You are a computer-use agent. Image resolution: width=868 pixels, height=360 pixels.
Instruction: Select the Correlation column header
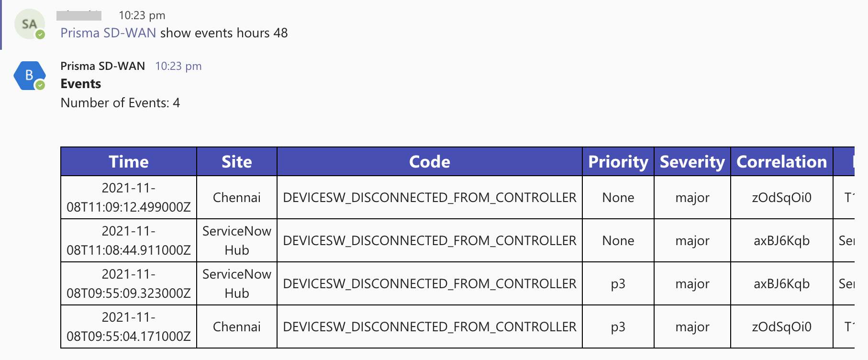[x=781, y=162]
